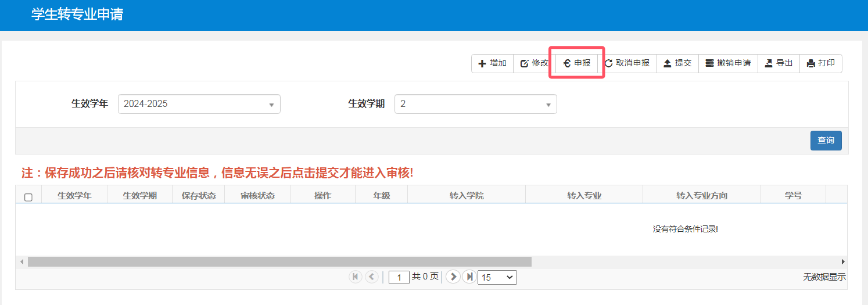Expand the page size selector showing 15
This screenshot has height=305, width=868.
click(x=497, y=278)
